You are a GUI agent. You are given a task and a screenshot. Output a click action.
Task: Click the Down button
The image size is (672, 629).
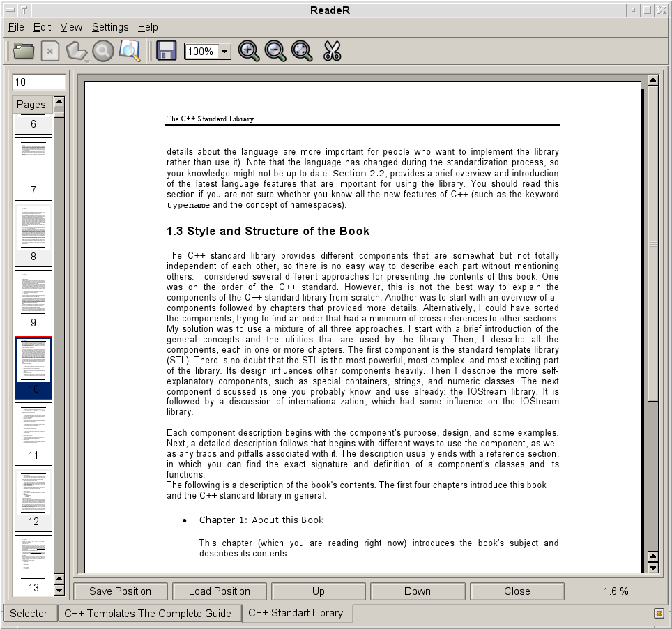(x=418, y=591)
